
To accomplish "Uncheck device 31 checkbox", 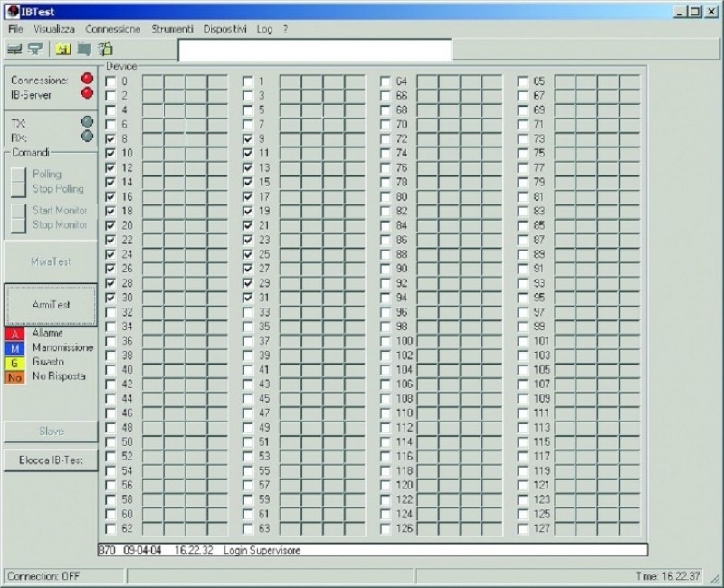I will (x=248, y=298).
